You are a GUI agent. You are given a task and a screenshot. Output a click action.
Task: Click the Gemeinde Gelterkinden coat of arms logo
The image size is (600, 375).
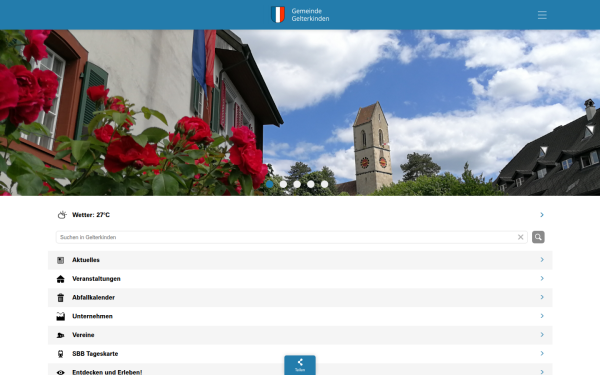pyautogui.click(x=278, y=15)
